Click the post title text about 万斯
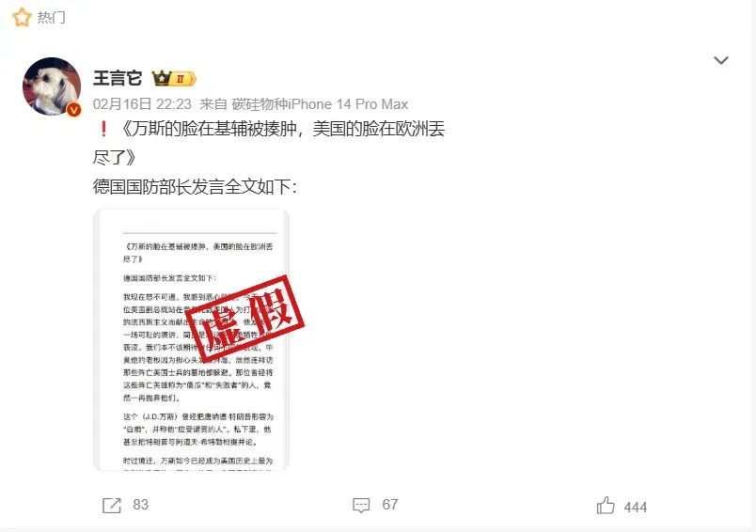 pos(269,143)
